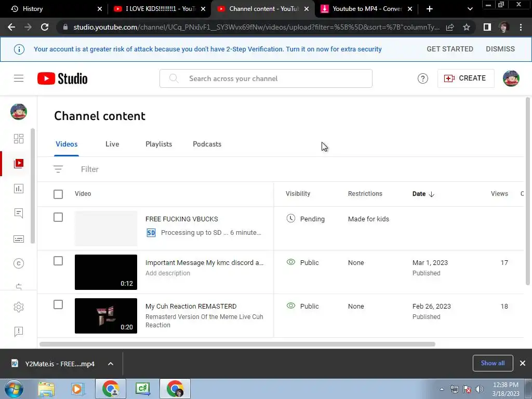
Task: Expand the Chrome tab search chevron
Action: (x=470, y=9)
